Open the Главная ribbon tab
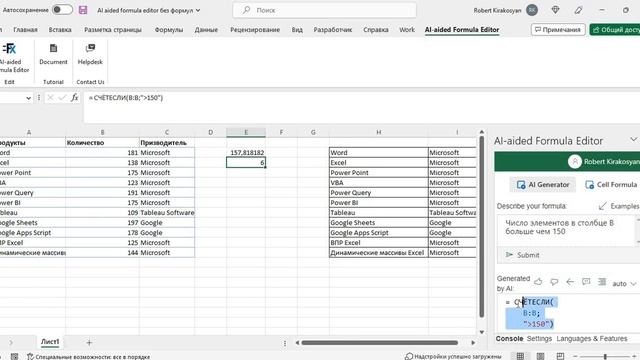640x360 pixels. tap(25, 29)
